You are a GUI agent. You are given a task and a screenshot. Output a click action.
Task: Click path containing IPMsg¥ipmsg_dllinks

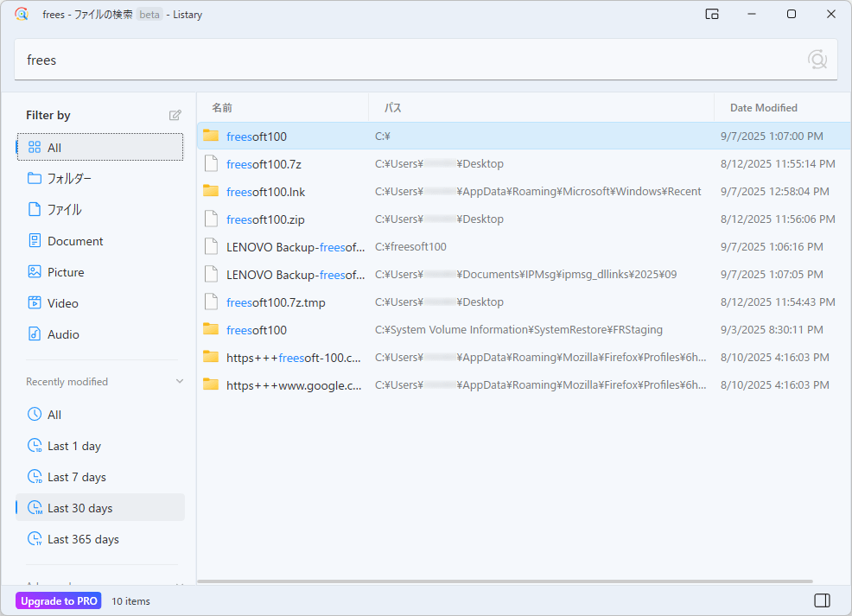click(525, 275)
